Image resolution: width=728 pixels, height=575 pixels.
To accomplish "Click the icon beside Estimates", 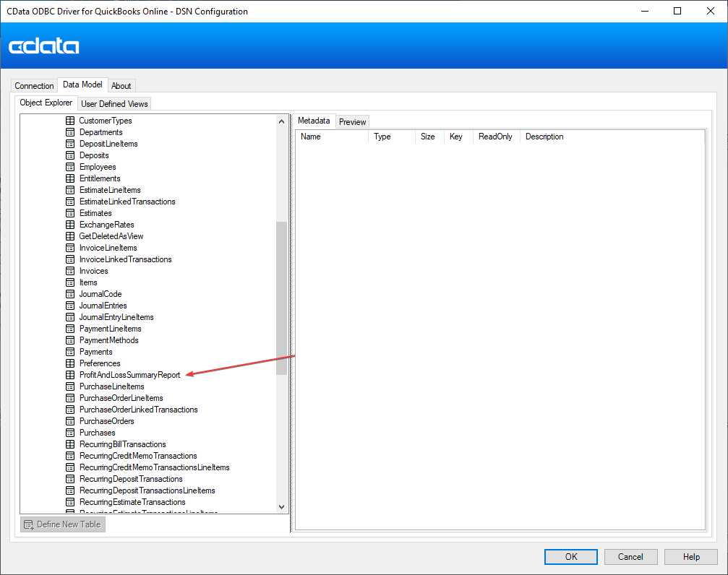I will (70, 214).
